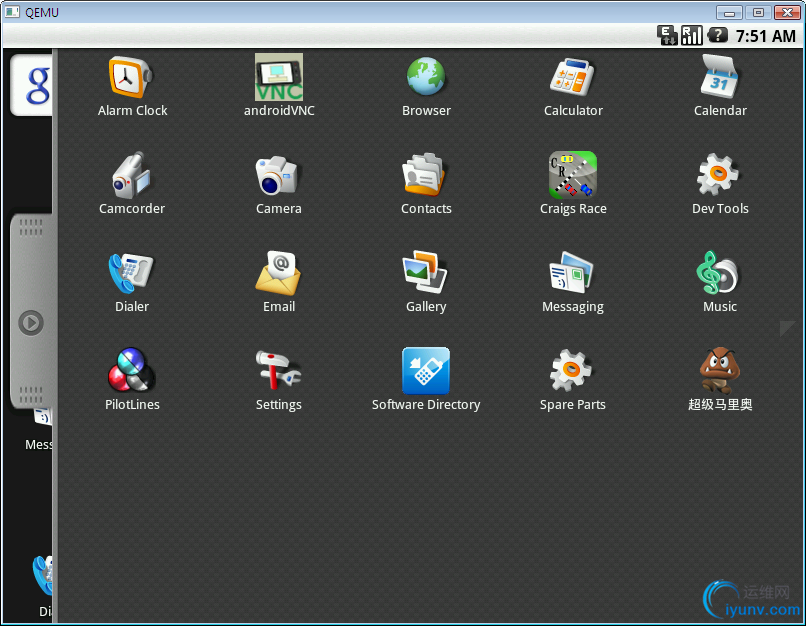Maximize the QEMU window

pos(758,12)
